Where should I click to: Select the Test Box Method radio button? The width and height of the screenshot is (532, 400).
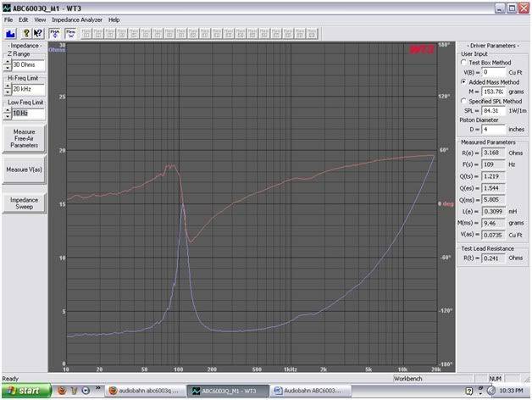(x=463, y=63)
